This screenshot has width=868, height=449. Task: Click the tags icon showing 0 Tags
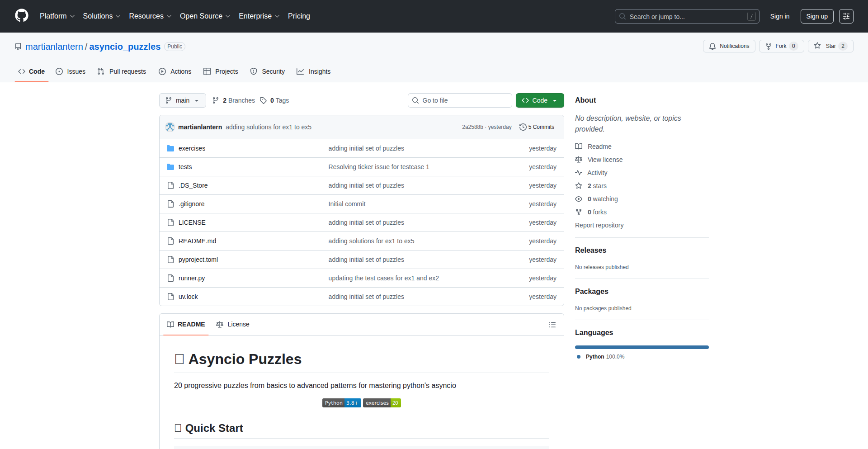264,100
